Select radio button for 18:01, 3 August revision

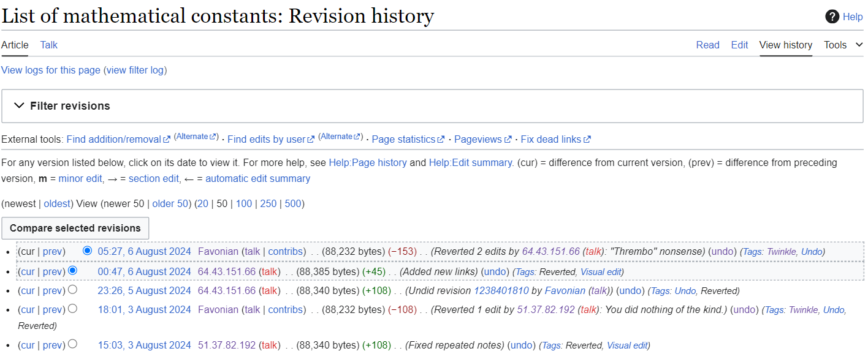click(x=73, y=308)
